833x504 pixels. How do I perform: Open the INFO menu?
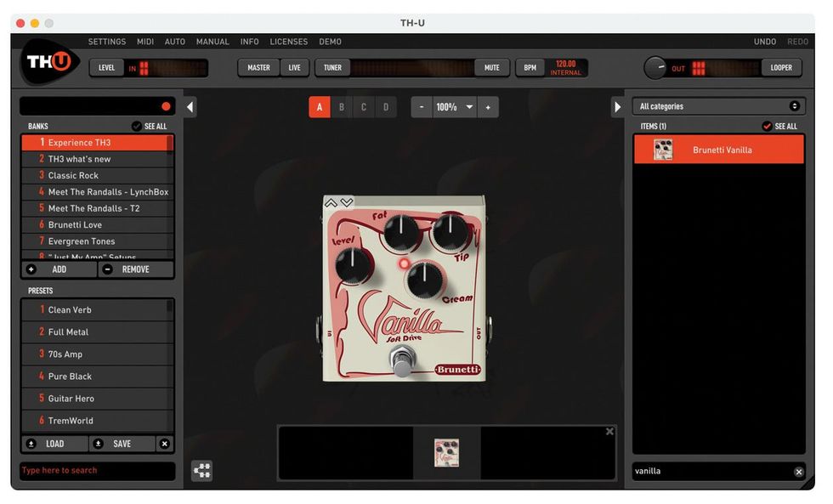click(249, 42)
